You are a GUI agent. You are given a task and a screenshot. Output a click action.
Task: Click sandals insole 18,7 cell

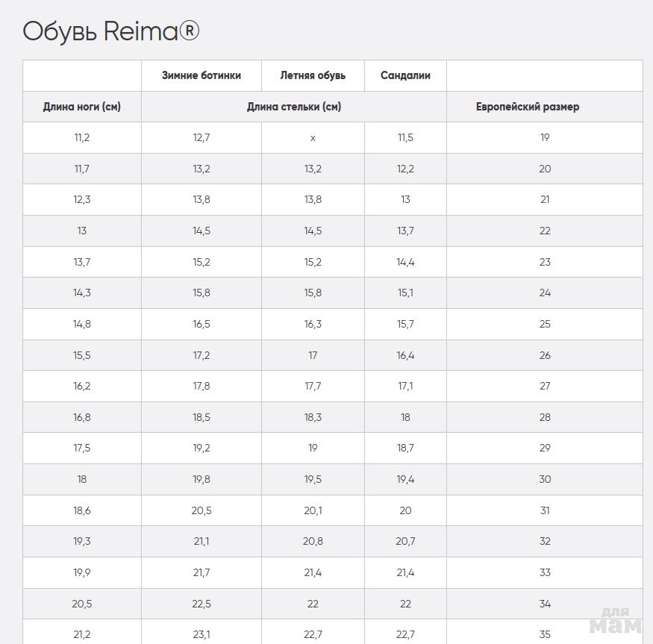pyautogui.click(x=405, y=448)
